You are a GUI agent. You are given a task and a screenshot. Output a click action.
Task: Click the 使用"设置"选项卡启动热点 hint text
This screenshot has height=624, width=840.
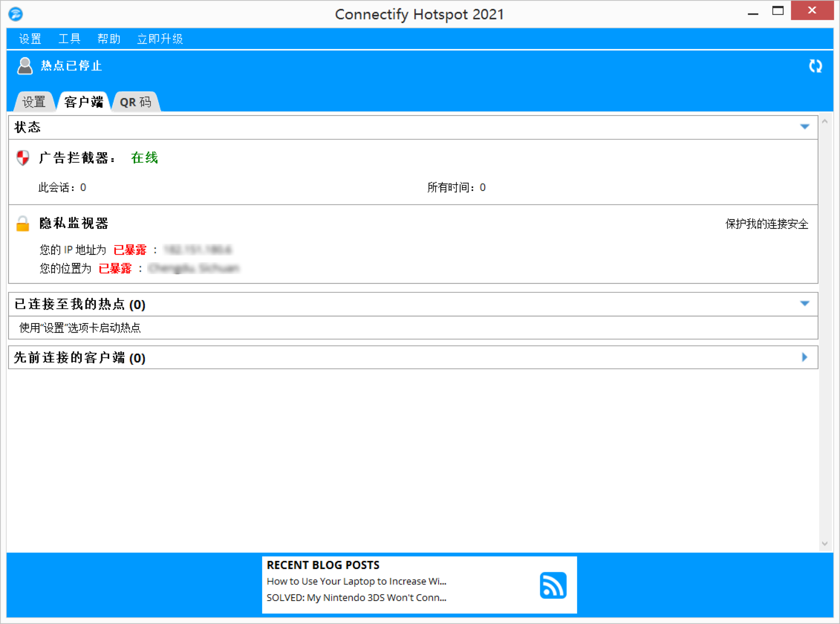(x=80, y=328)
